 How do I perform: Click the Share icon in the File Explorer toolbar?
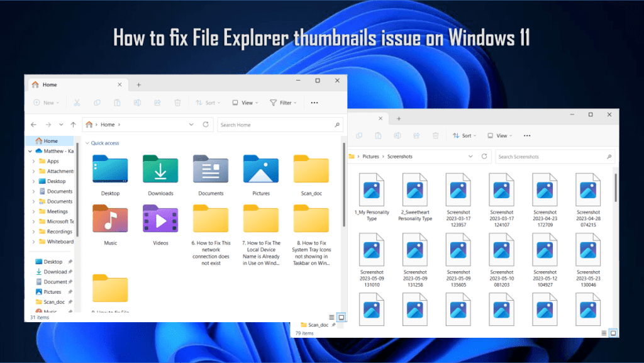tap(157, 103)
